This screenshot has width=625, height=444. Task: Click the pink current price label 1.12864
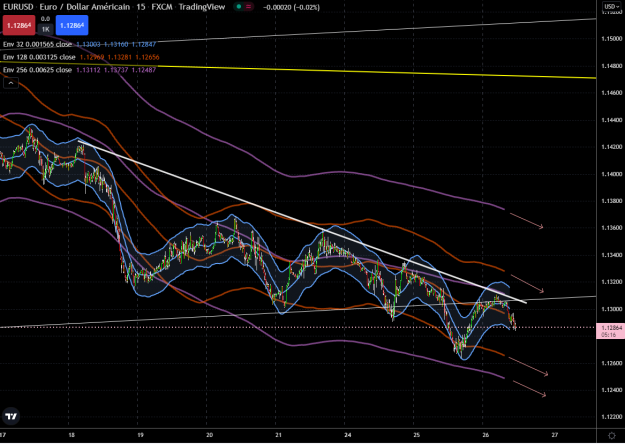coord(610,331)
